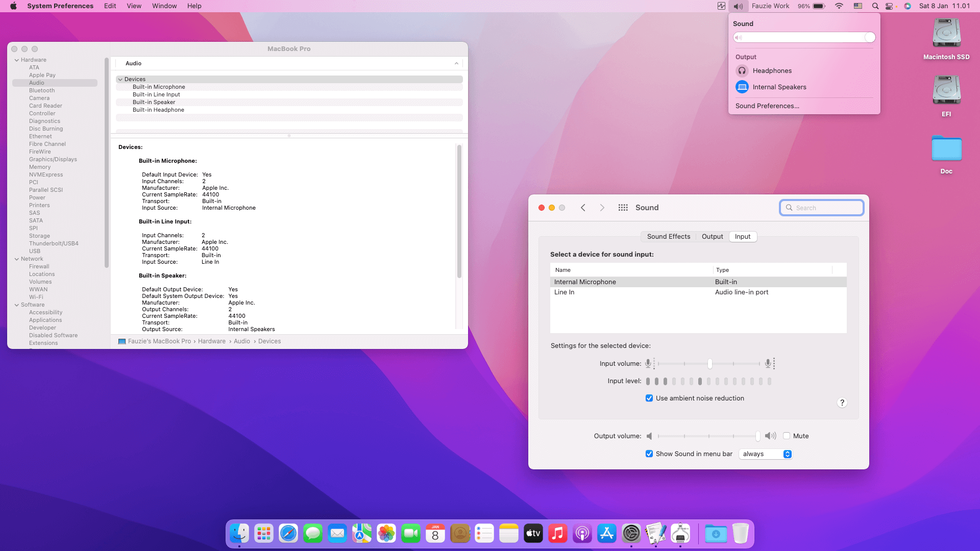980x551 pixels.
Task: Open the Edit menu
Action: tap(110, 6)
